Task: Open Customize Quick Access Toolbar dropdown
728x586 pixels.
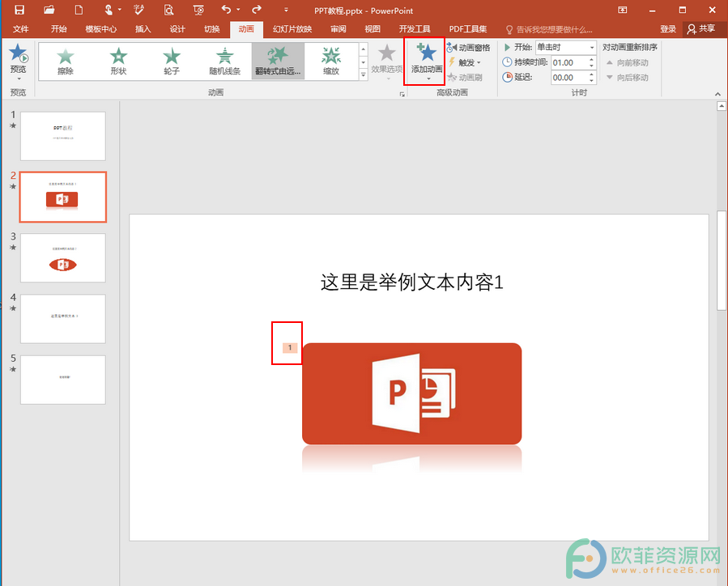Action: (286, 10)
